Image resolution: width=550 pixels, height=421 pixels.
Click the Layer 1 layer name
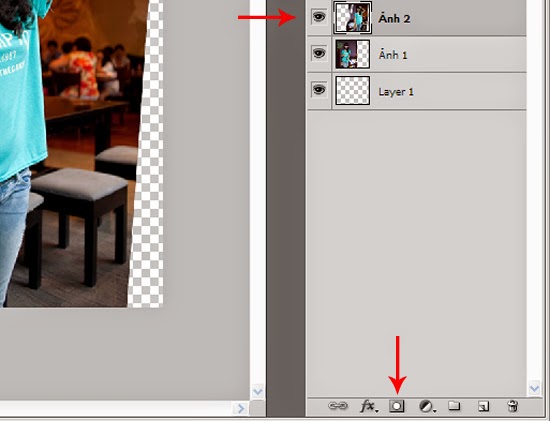pos(396,92)
